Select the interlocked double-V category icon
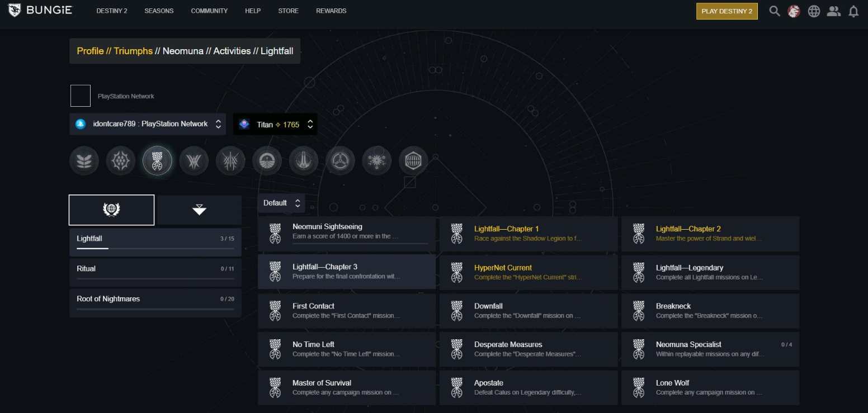This screenshot has height=413, width=868. [194, 161]
